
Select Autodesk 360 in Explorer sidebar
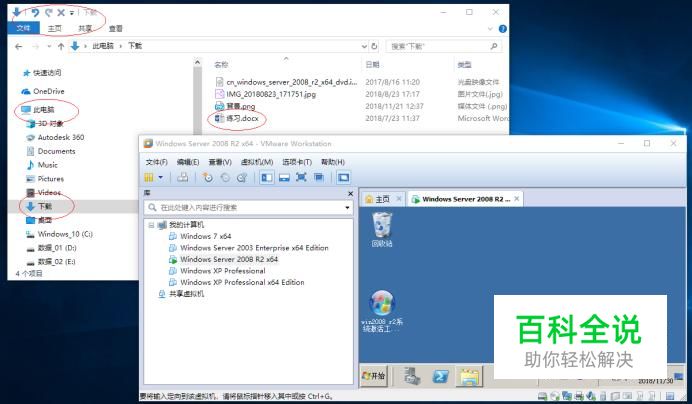[56, 137]
